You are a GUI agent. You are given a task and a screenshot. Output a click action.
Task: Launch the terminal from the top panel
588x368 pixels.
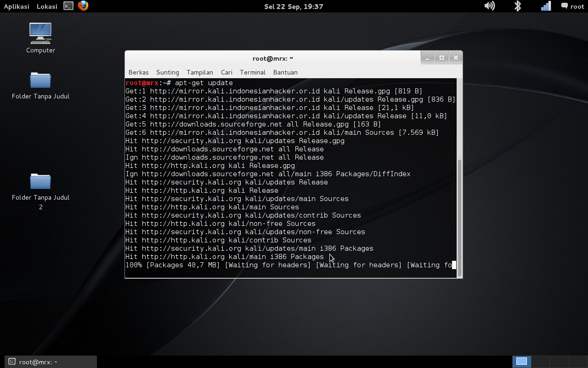[x=68, y=6]
